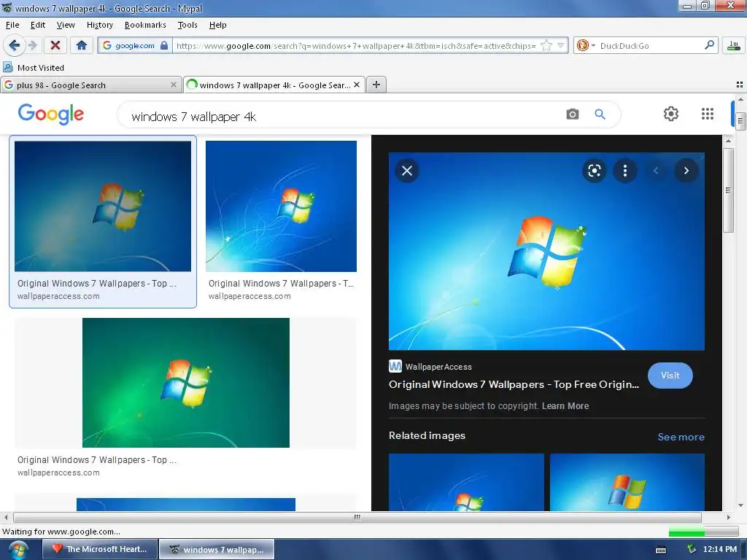Open the three-dot more options in preview
Viewport: 747px width, 560px height.
click(624, 171)
